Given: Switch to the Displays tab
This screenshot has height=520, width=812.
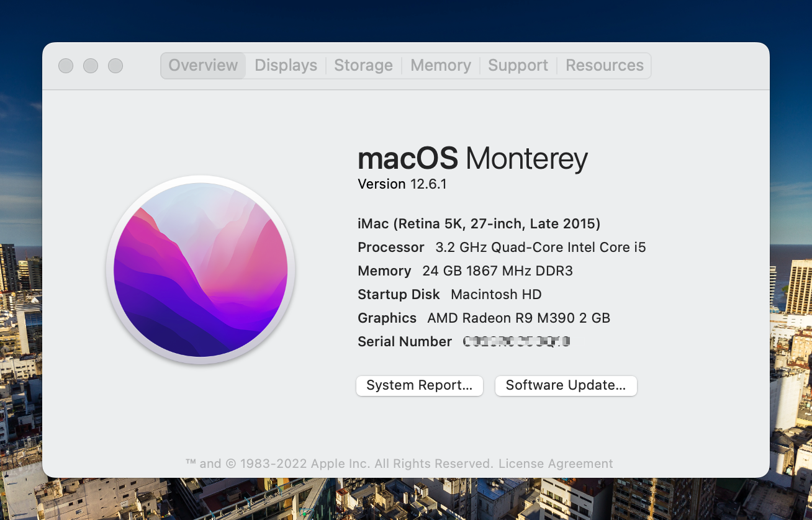Looking at the screenshot, I should tap(286, 66).
